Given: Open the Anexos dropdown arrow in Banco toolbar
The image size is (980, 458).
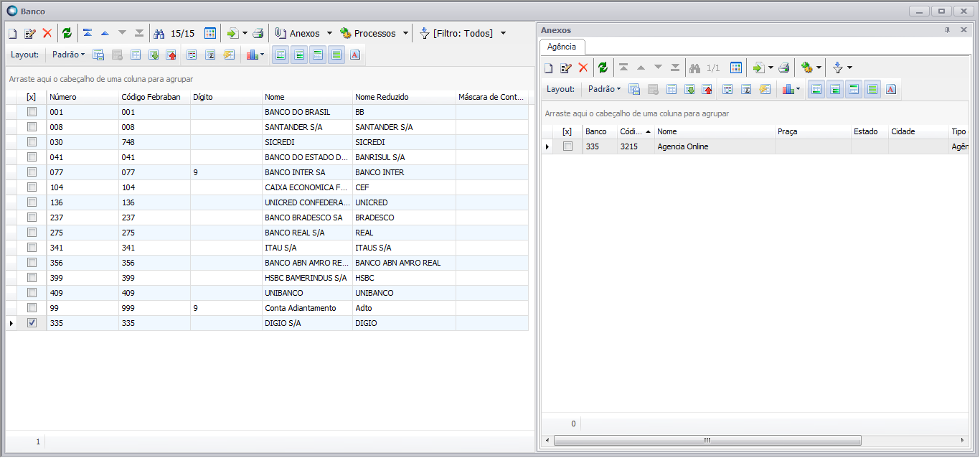Looking at the screenshot, I should pos(329,33).
